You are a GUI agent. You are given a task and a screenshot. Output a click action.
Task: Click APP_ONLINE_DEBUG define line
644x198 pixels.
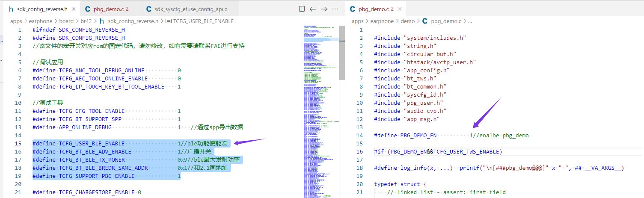[x=138, y=127]
